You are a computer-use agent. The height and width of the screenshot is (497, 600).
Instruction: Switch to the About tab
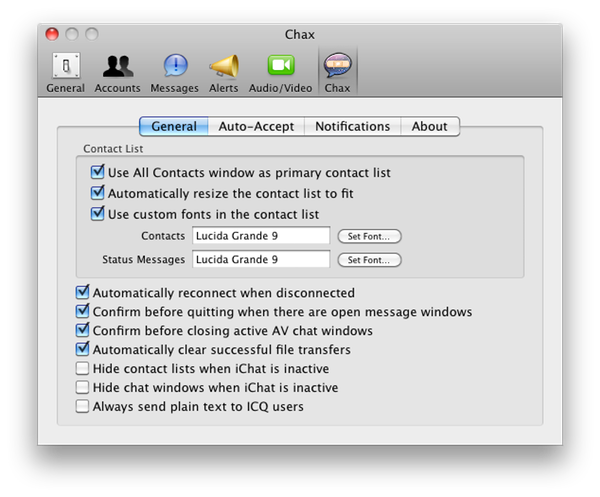[430, 126]
